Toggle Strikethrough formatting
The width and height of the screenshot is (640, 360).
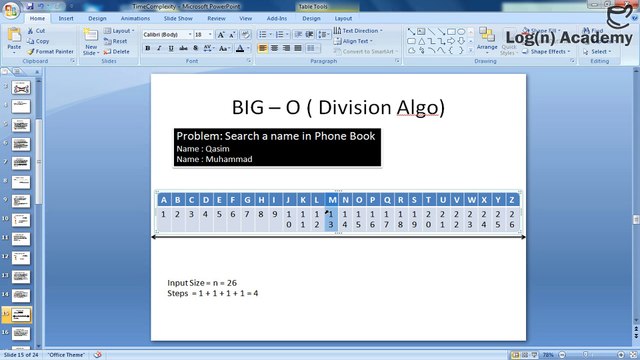(183, 48)
